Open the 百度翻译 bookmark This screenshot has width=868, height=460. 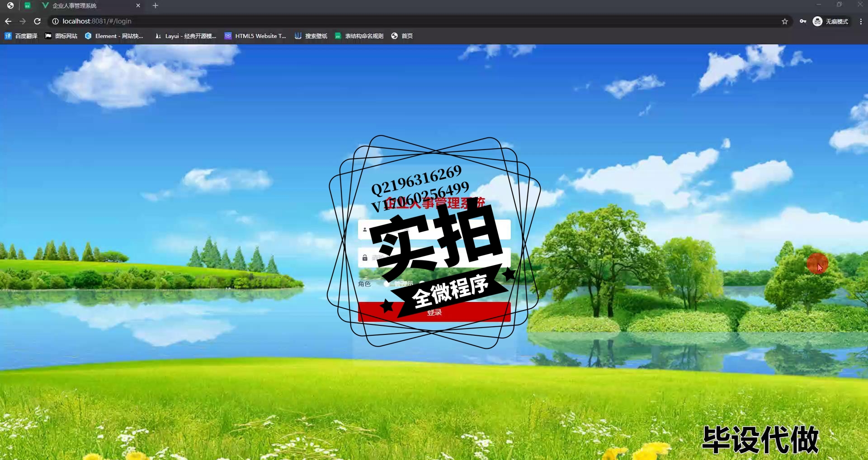(21, 36)
